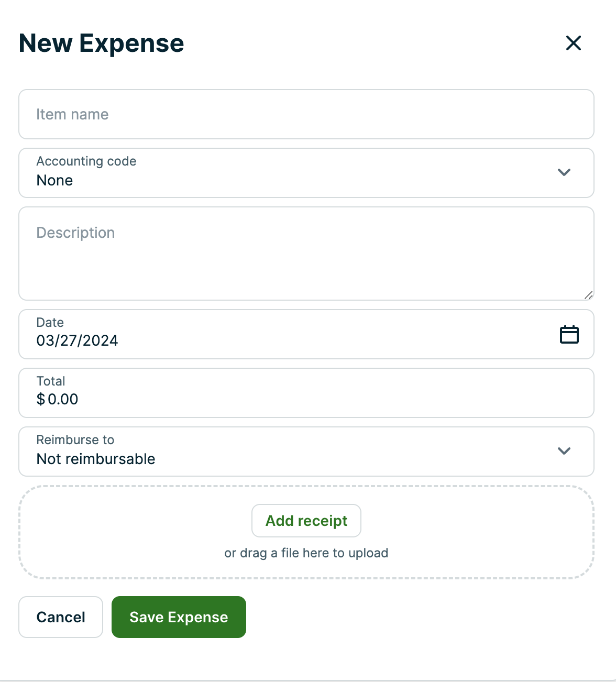Click Save Expense
Screen dimensions: 616x682
click(x=179, y=617)
